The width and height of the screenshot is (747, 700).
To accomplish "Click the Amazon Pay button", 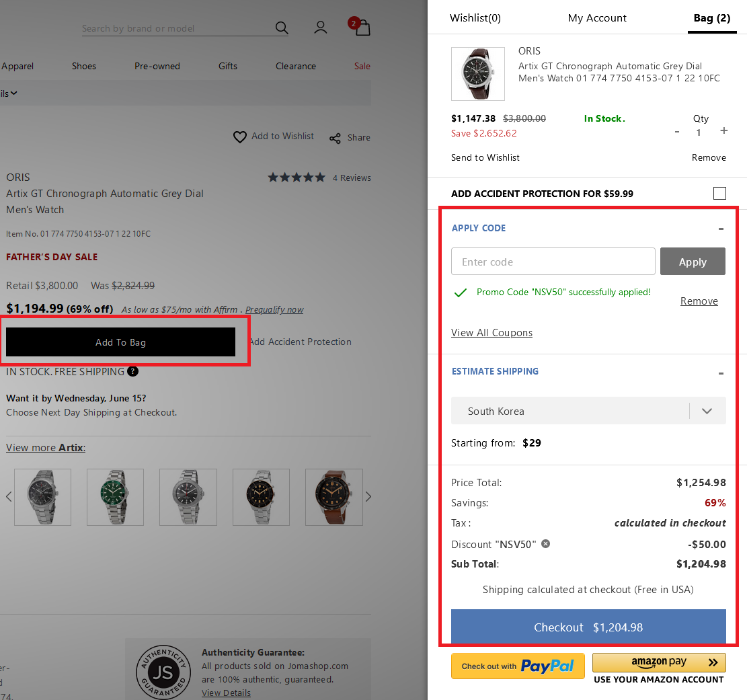I will point(659,662).
